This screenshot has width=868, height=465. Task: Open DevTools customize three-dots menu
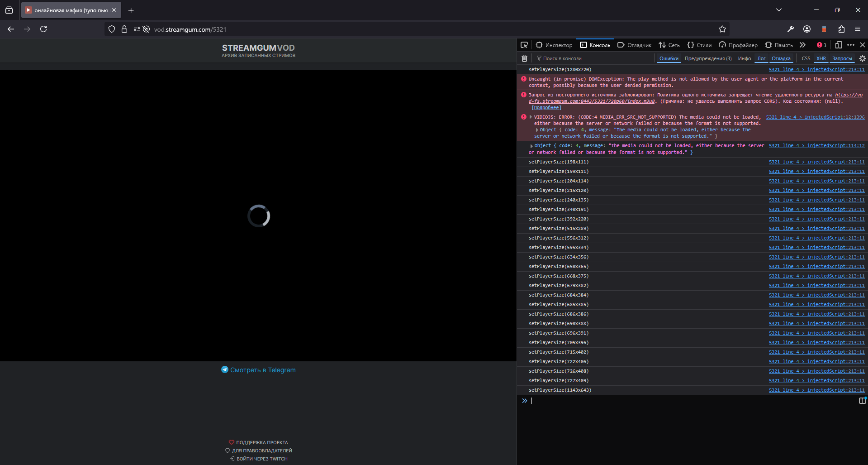click(x=851, y=45)
